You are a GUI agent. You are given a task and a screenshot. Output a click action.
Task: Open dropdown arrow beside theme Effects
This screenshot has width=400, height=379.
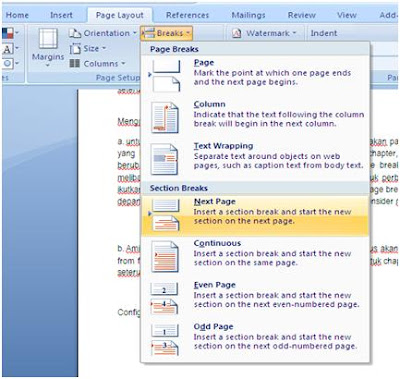pyautogui.click(x=17, y=63)
